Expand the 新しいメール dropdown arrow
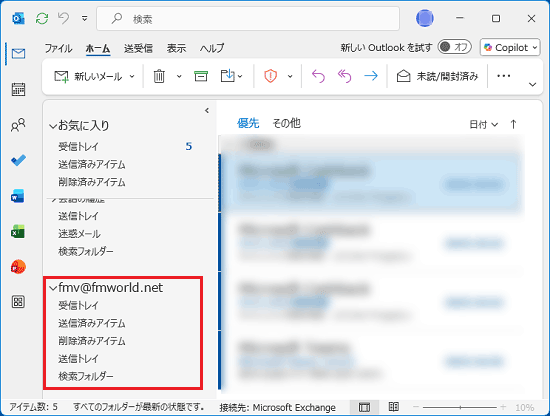550x416 pixels. pyautogui.click(x=132, y=76)
